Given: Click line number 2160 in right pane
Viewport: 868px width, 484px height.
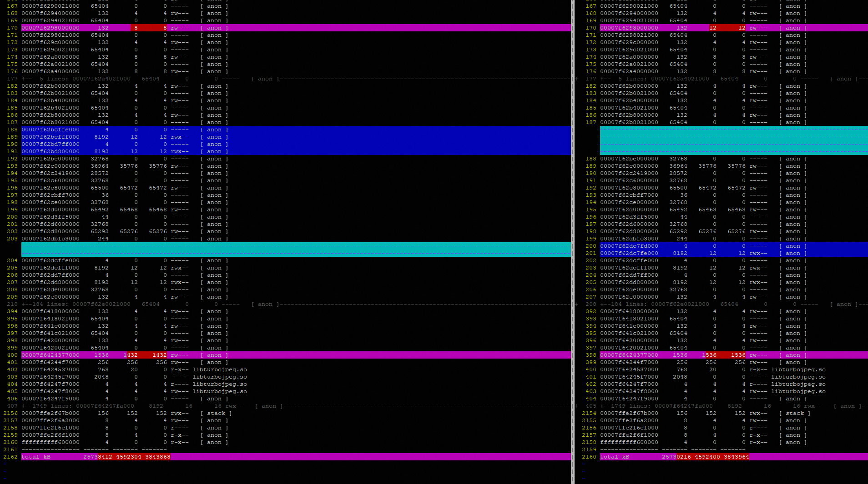Looking at the screenshot, I should tap(589, 457).
